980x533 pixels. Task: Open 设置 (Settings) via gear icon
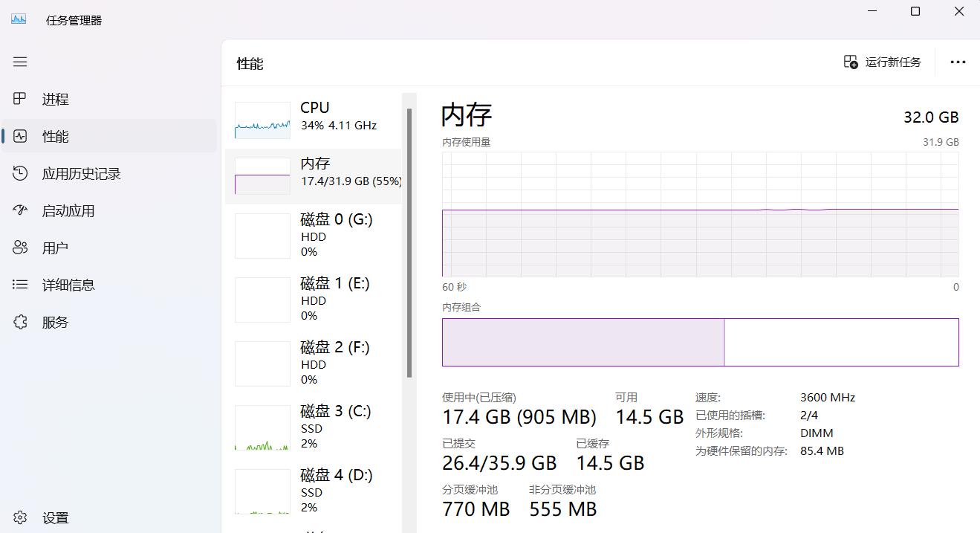pos(20,517)
